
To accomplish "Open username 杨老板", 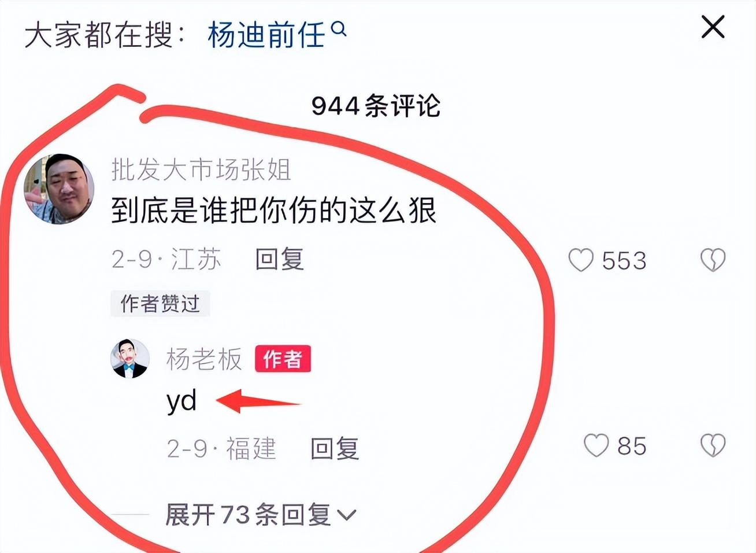I will 204,359.
